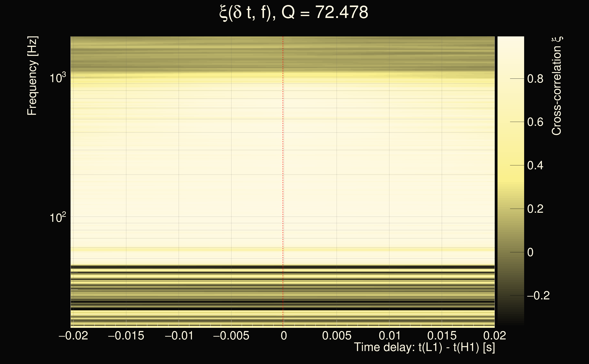Image resolution: width=589 pixels, height=364 pixels.
Task: Click the 10³ frequency tick label
Action: [x=57, y=78]
